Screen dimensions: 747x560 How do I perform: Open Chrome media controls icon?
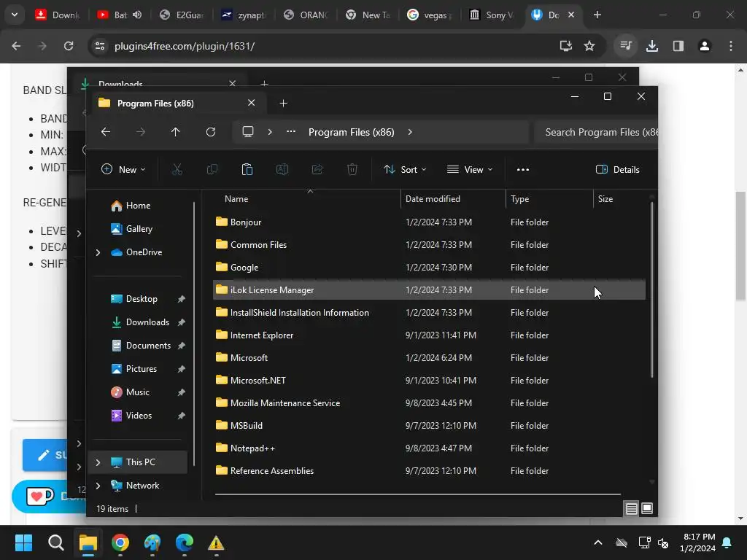click(x=626, y=46)
